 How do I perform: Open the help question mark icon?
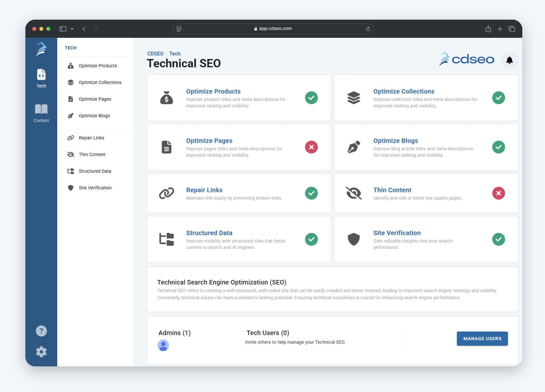[x=41, y=331]
